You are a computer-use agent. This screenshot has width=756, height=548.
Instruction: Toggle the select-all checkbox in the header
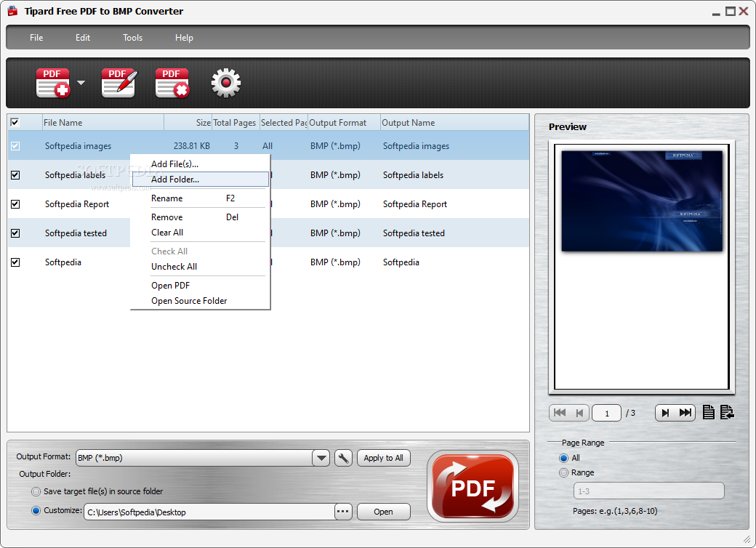pyautogui.click(x=15, y=122)
